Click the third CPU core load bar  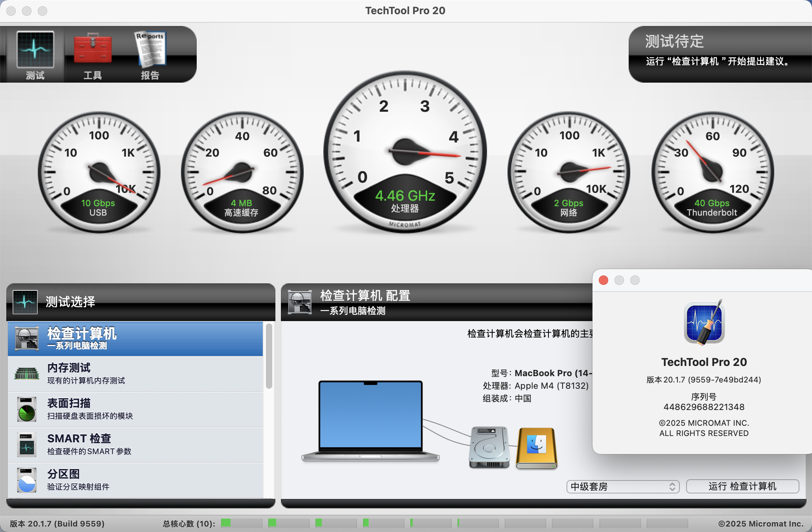[x=336, y=523]
